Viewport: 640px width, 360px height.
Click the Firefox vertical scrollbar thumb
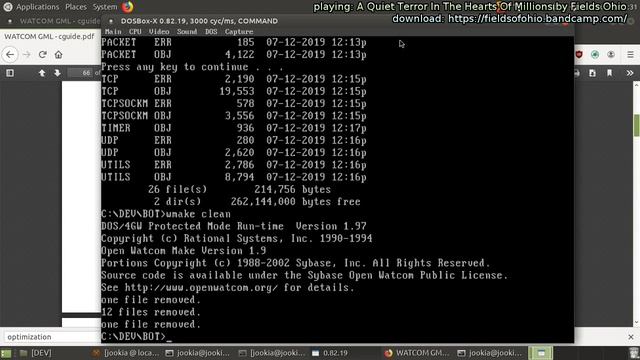(636, 125)
